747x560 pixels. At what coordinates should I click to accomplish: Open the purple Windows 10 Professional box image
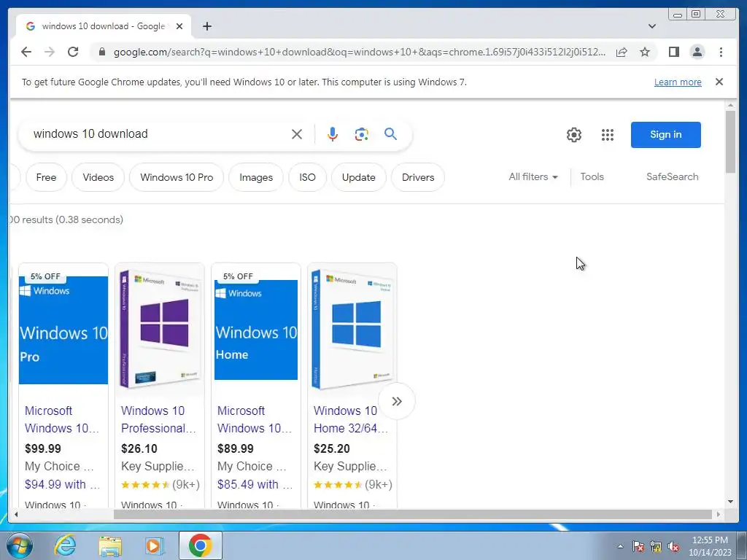point(160,329)
